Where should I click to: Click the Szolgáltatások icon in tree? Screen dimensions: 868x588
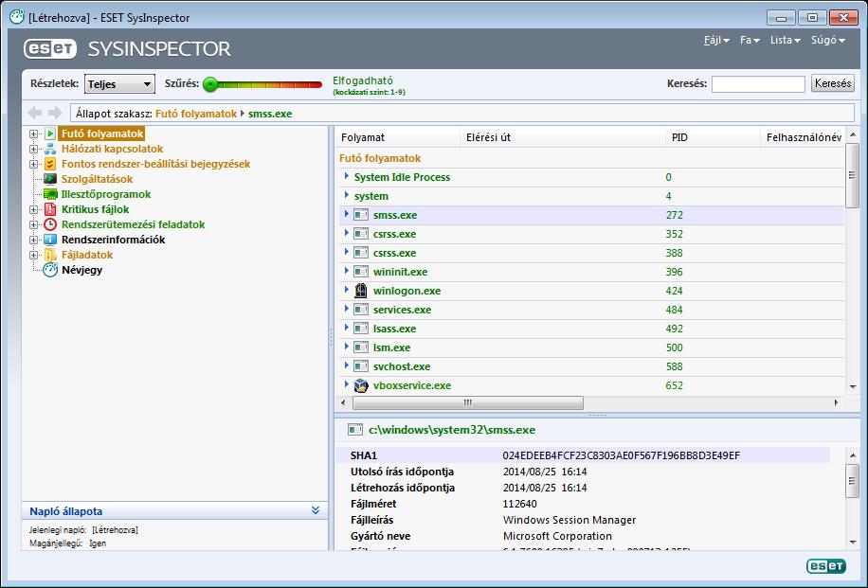[50, 179]
